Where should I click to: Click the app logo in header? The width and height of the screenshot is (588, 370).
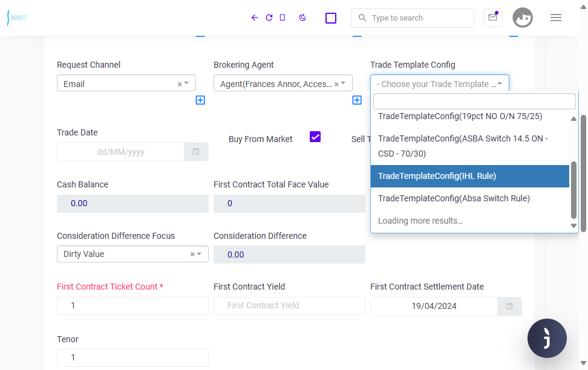(17, 18)
